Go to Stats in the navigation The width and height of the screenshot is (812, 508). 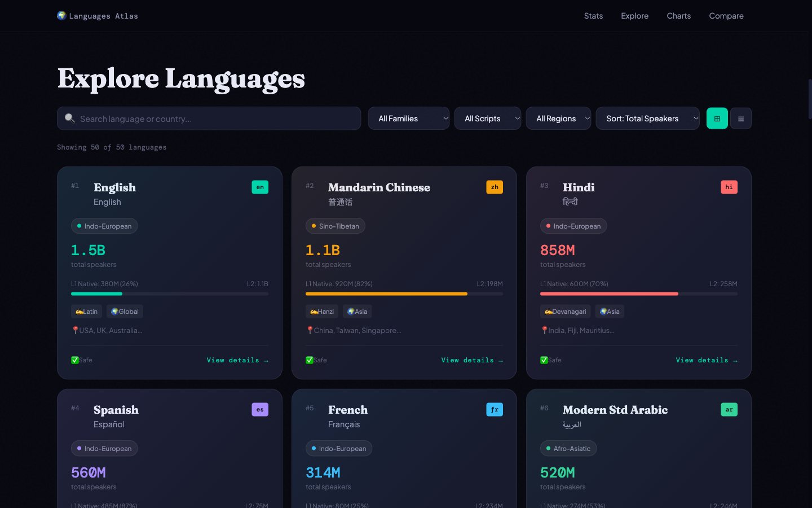click(593, 16)
